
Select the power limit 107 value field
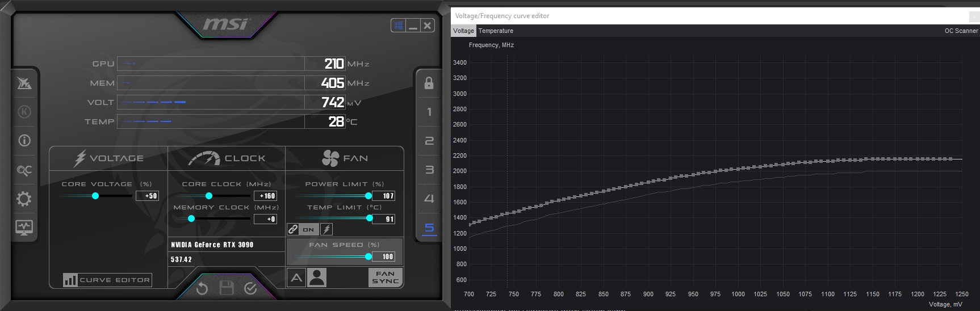pyautogui.click(x=384, y=196)
